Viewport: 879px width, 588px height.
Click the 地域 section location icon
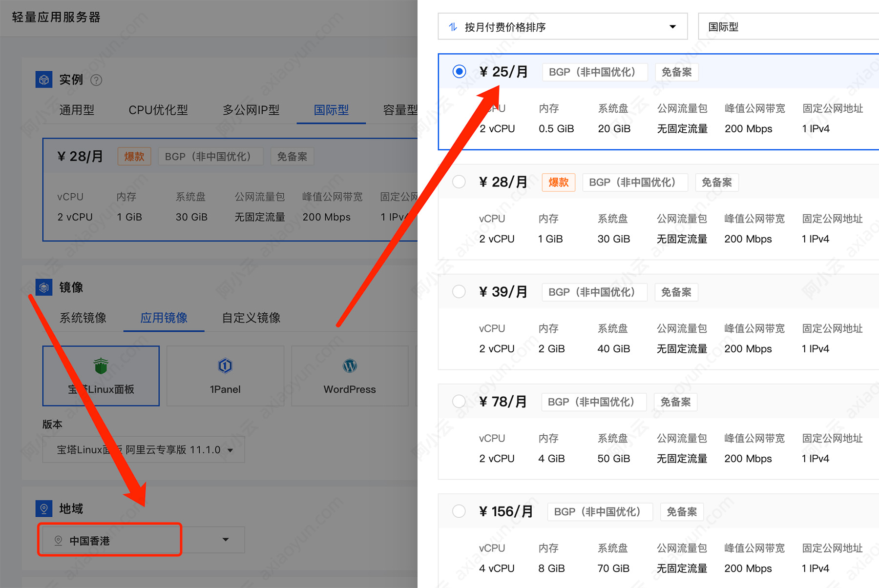(x=44, y=508)
